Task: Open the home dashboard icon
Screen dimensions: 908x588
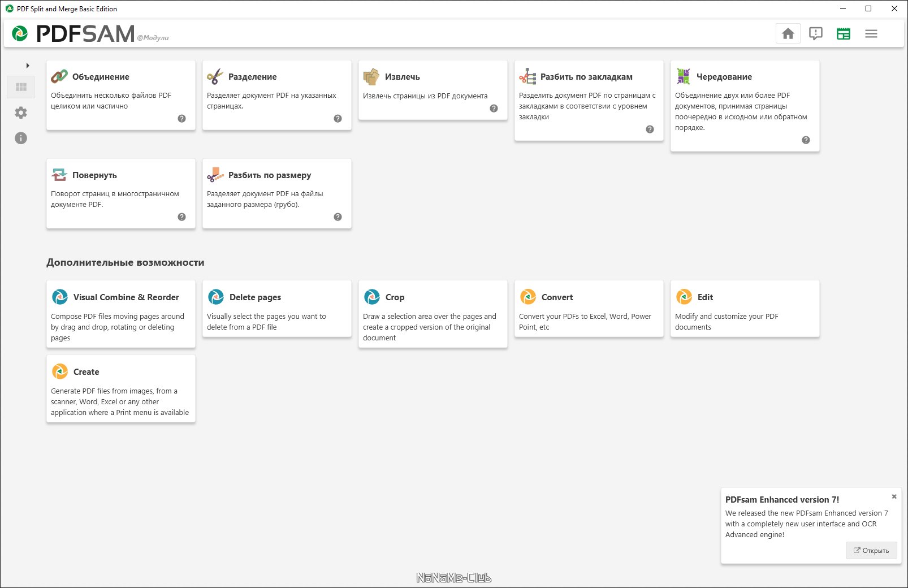Action: click(x=788, y=34)
